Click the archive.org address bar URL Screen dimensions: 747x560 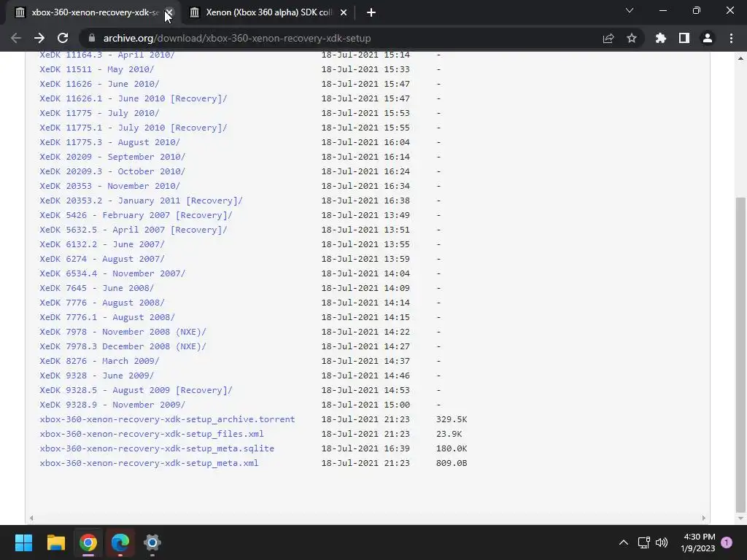click(237, 38)
